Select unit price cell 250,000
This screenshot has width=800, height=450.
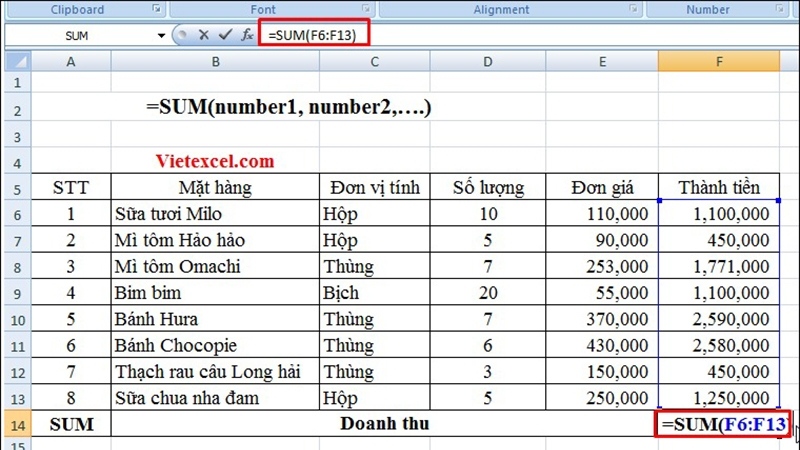coord(602,398)
